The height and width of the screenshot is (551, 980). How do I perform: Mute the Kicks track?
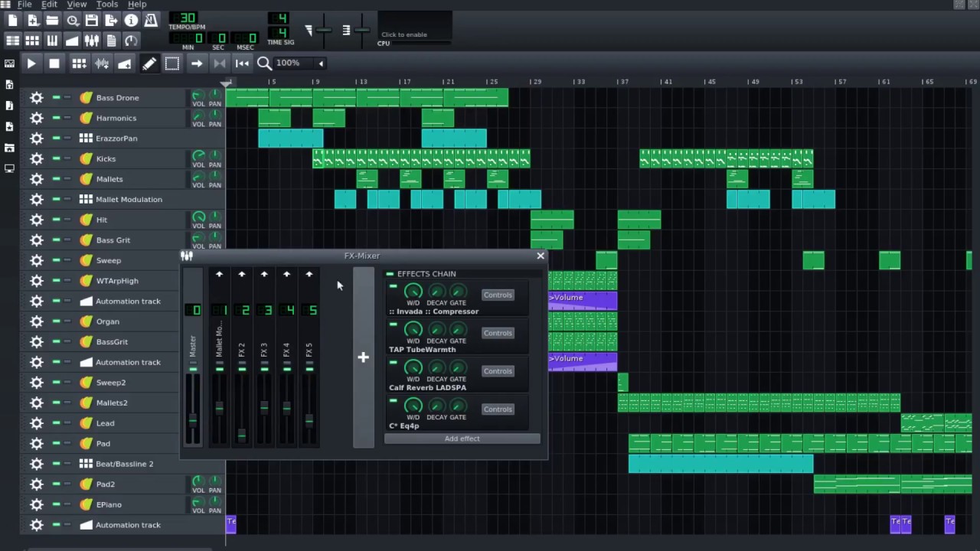[x=56, y=158]
